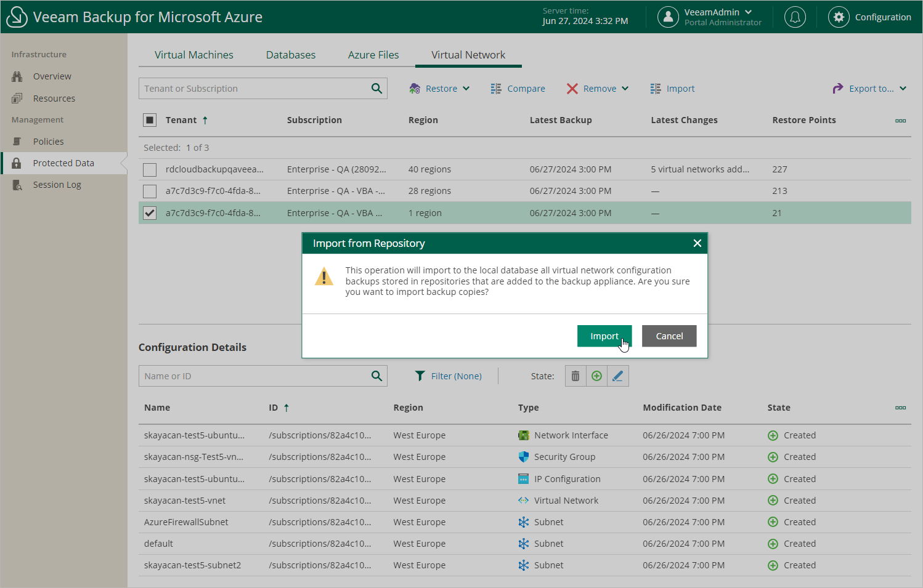Image resolution: width=923 pixels, height=588 pixels.
Task: Click the Export to arrow icon
Action: pyautogui.click(x=837, y=89)
